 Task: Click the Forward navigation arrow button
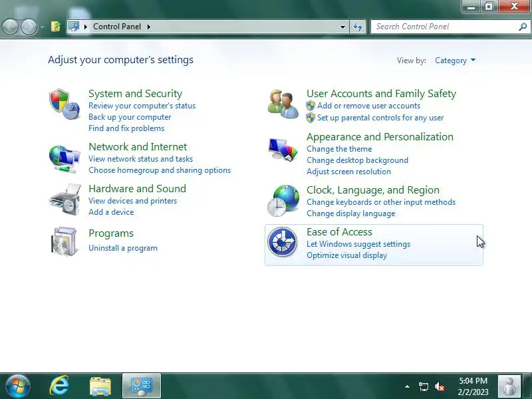29,27
